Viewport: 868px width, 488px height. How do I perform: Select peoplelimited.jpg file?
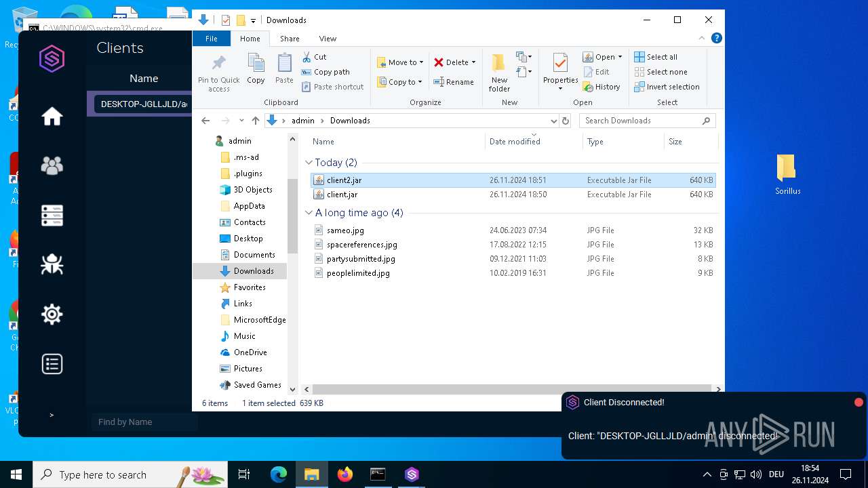[x=513, y=273]
